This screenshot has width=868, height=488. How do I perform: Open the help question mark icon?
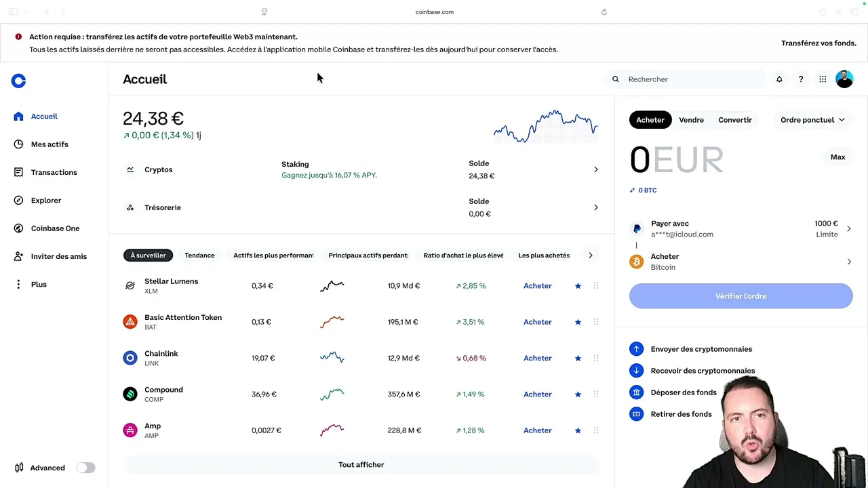pos(801,79)
